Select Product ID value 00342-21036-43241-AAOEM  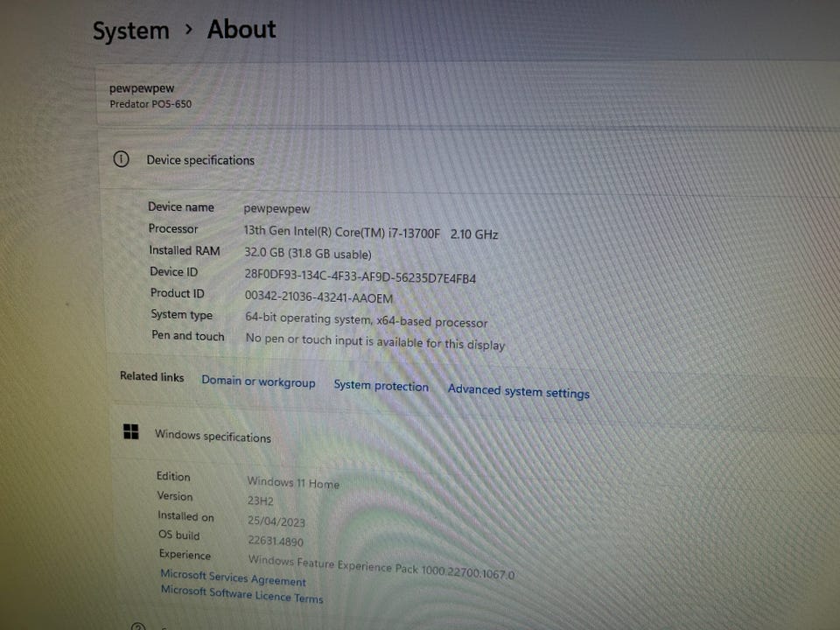click(x=318, y=297)
